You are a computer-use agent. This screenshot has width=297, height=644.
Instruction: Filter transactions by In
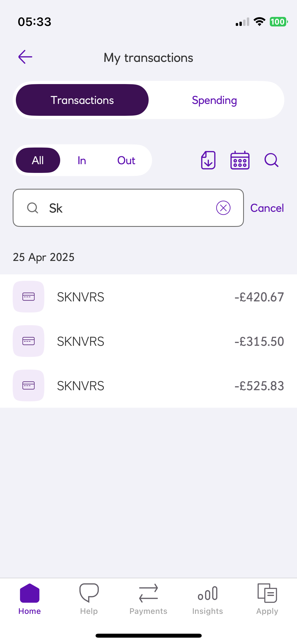82,160
